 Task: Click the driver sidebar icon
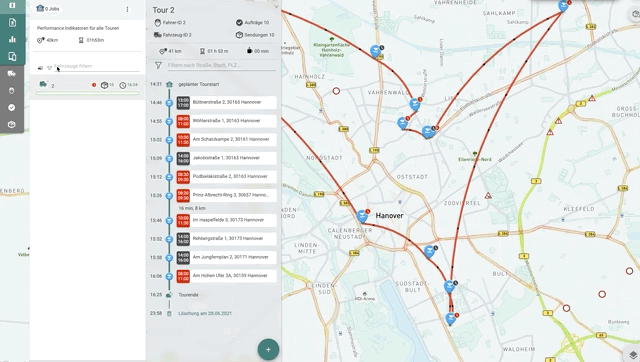click(11, 91)
